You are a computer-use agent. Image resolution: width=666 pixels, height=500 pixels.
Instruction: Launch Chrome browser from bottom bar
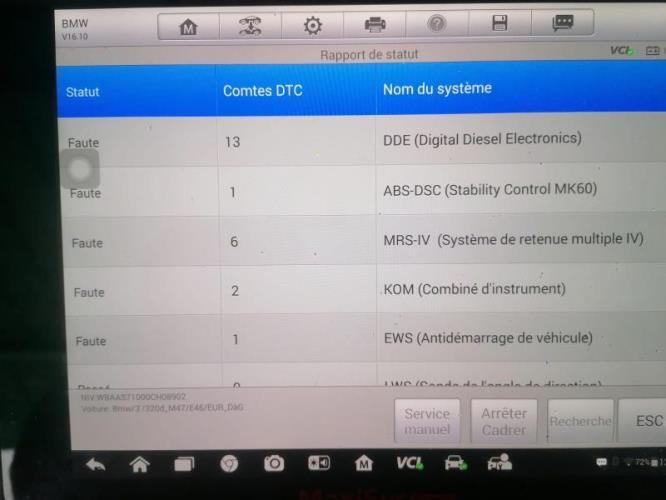click(x=229, y=464)
